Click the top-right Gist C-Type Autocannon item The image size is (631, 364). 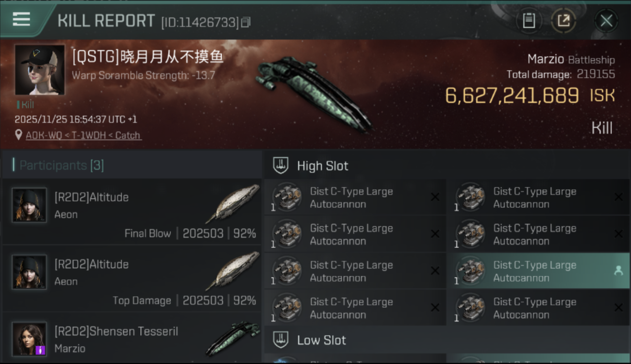pos(534,198)
